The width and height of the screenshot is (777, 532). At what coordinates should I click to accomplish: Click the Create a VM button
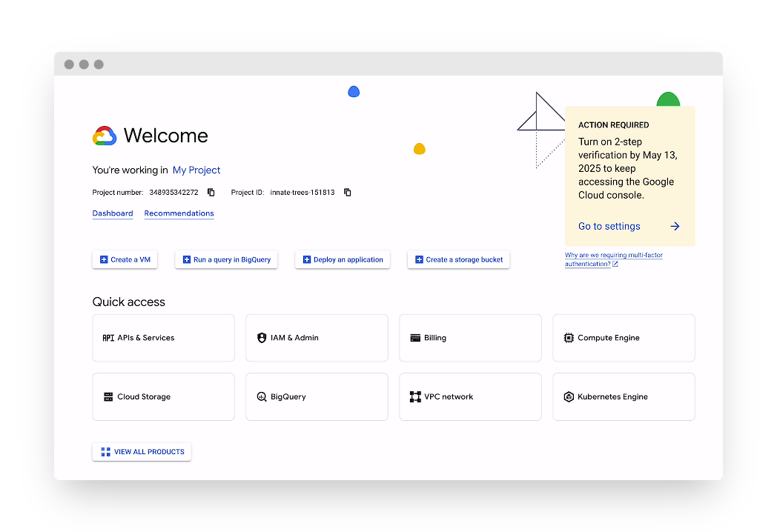125,259
